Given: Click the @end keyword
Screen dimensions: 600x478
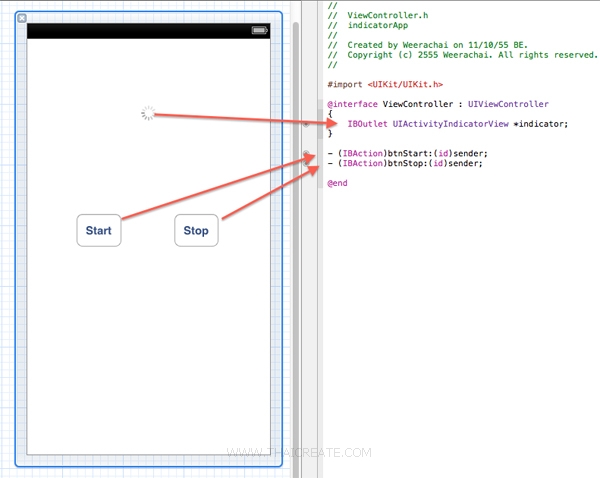Looking at the screenshot, I should (338, 183).
